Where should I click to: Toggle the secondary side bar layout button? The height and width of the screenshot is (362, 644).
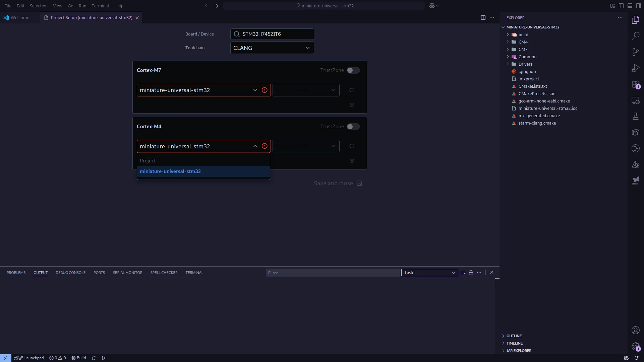point(639,6)
